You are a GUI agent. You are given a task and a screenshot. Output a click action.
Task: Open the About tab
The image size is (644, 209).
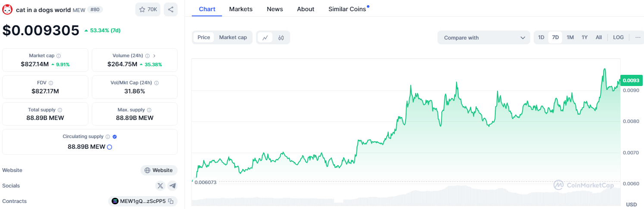pyautogui.click(x=306, y=9)
